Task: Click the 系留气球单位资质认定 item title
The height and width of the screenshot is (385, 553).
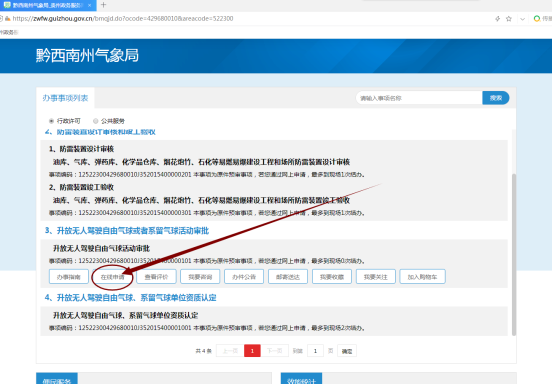Action: pos(125,316)
